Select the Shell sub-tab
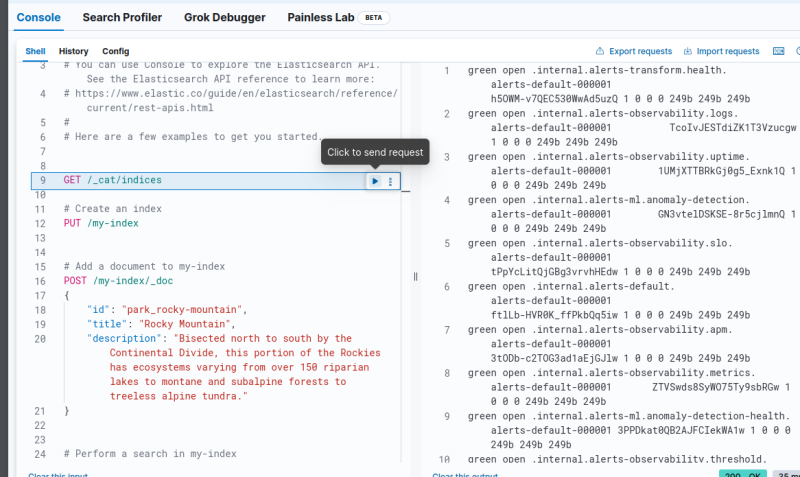The height and width of the screenshot is (477, 800). (x=35, y=51)
